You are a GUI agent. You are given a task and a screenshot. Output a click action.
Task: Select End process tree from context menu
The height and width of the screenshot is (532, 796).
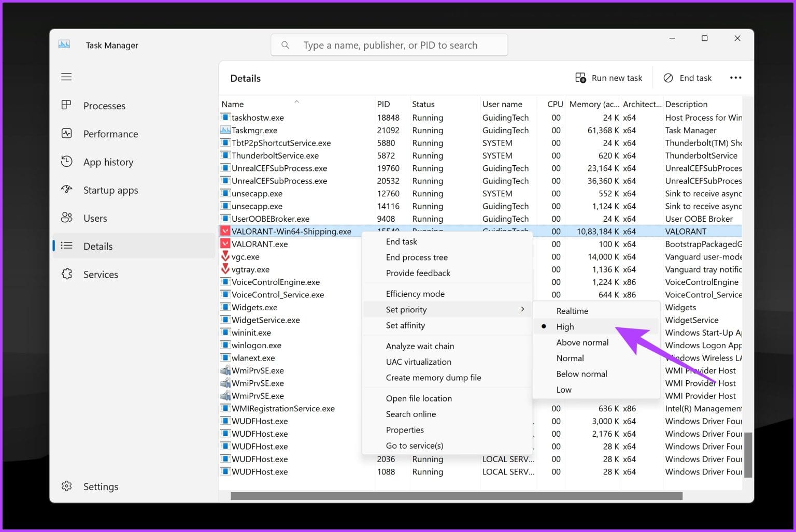pyautogui.click(x=416, y=257)
